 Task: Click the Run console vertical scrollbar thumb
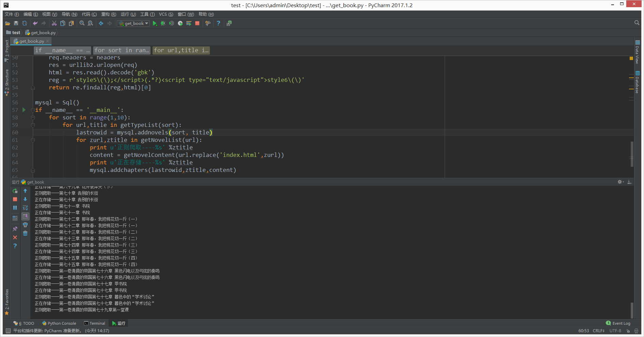[x=632, y=310]
